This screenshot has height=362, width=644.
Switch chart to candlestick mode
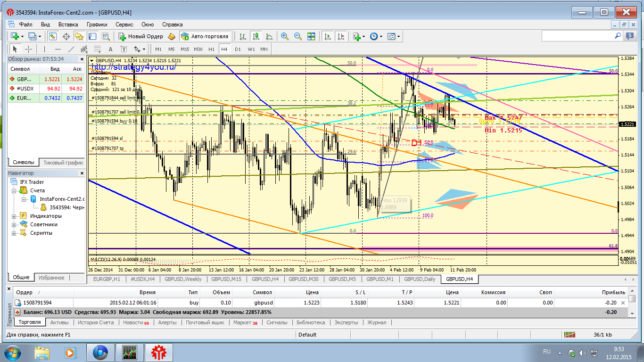click(256, 36)
